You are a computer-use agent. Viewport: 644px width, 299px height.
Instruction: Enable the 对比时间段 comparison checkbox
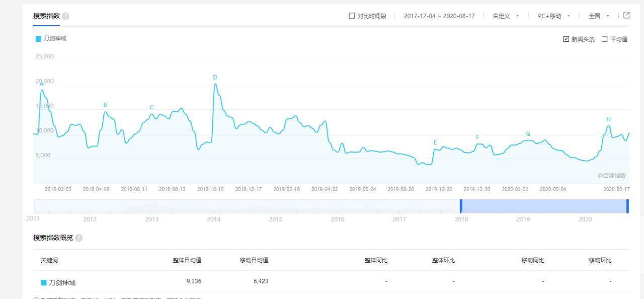pos(351,16)
